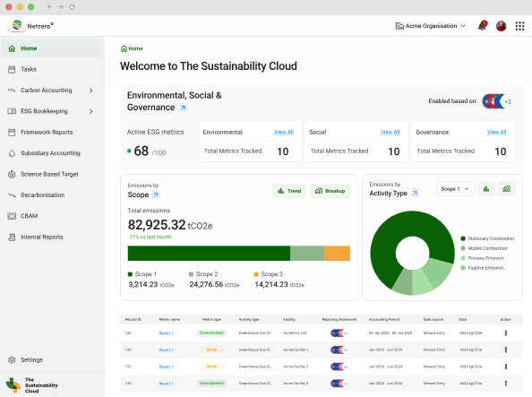
Task: Click the Activity Type breakup view icon
Action: coord(506,189)
